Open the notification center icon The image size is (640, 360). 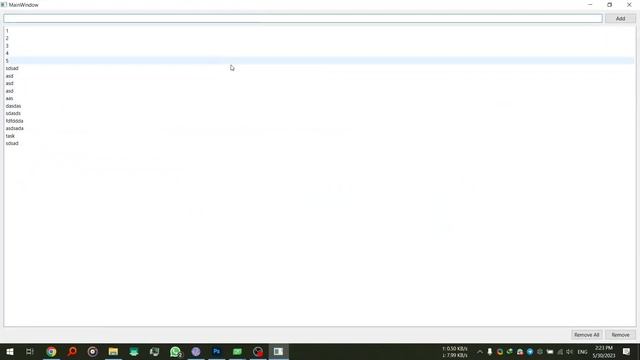[x=627, y=351]
